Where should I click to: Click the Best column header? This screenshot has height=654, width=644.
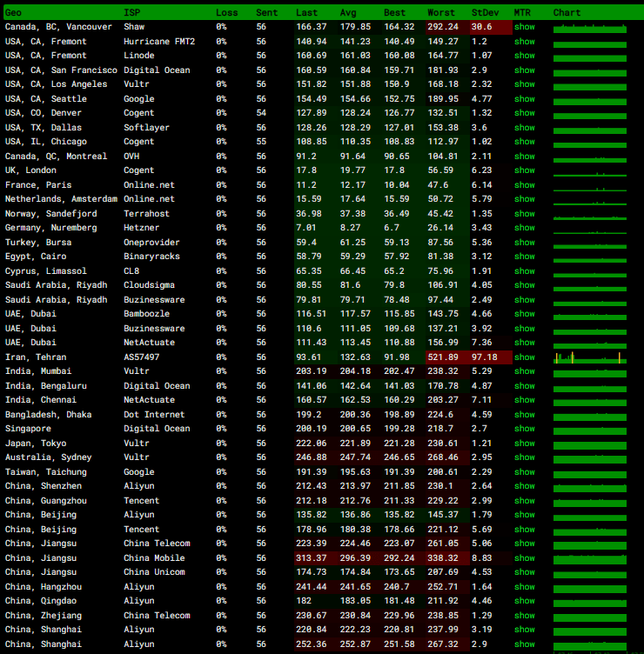tap(394, 12)
